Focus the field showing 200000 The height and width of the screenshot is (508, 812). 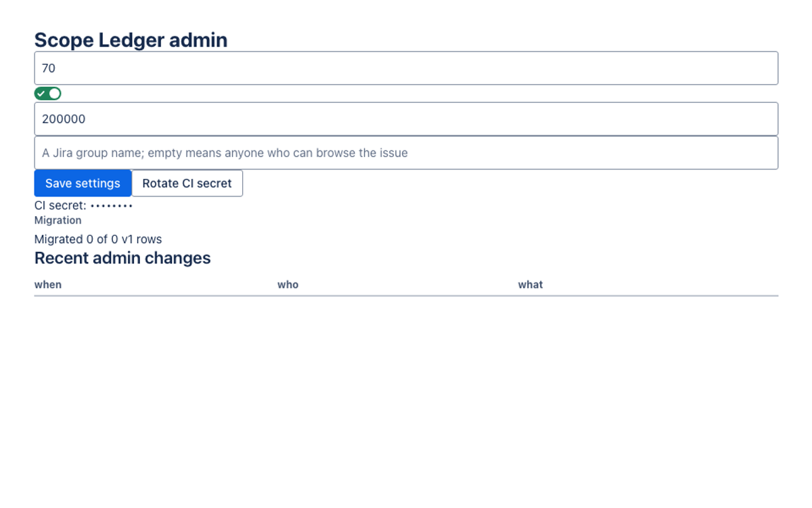click(406, 119)
